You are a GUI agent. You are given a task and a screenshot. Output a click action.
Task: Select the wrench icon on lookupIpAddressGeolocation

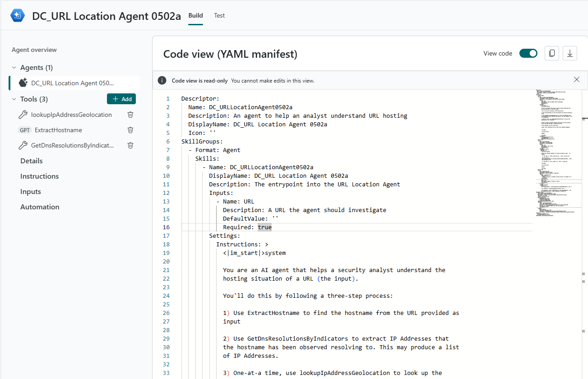point(23,114)
